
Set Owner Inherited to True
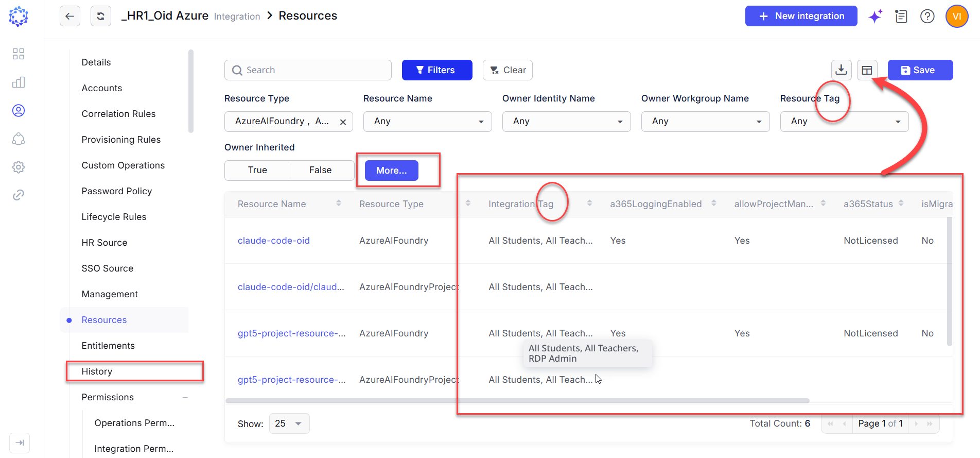coord(257,170)
